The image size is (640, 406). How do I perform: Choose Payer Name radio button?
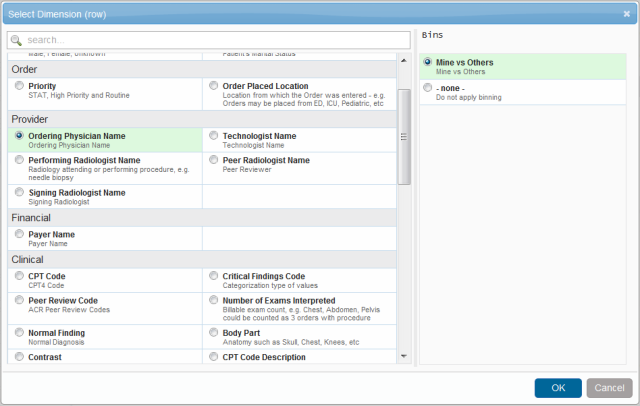[x=20, y=235]
